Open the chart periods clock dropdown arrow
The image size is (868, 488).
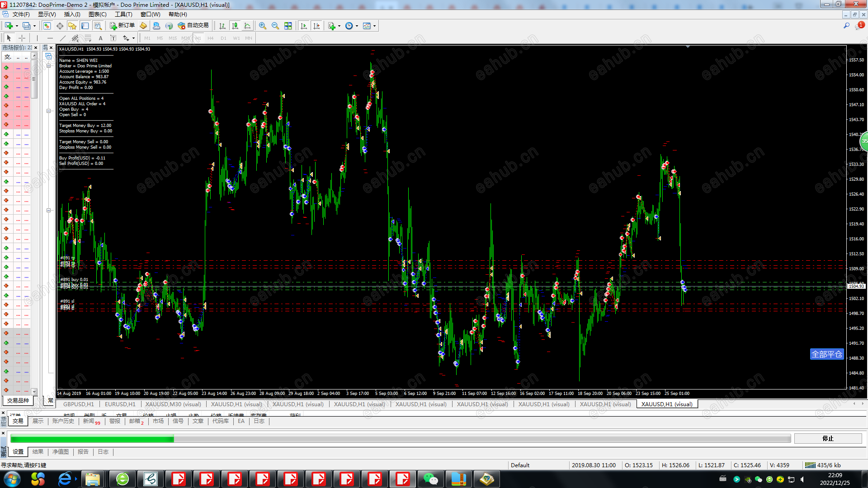click(357, 26)
